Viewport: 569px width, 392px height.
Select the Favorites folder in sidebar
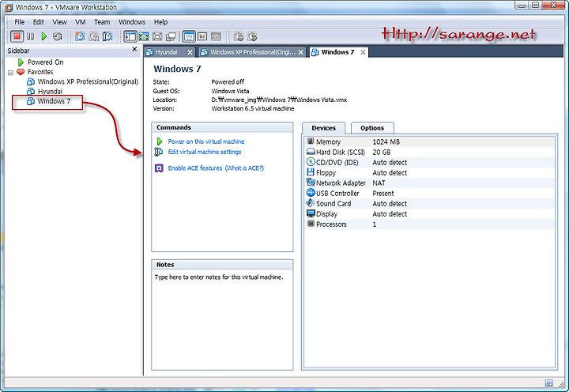point(40,72)
